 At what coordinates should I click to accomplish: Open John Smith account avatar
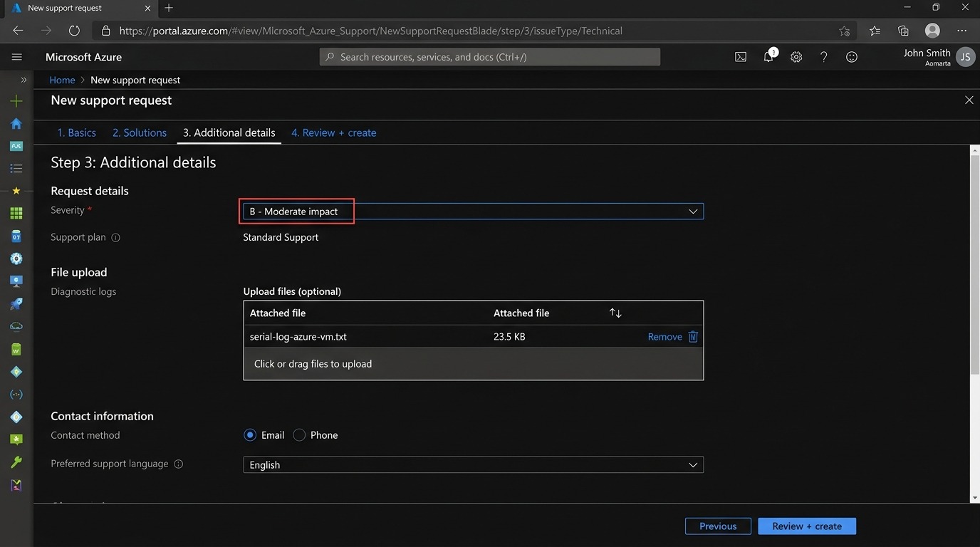tap(966, 57)
